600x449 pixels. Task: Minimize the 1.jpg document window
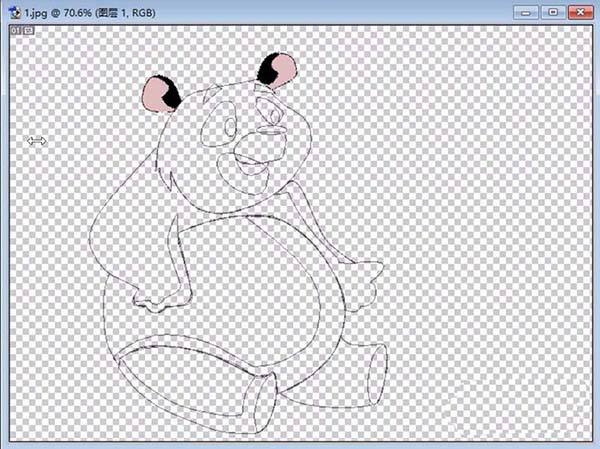(526, 13)
